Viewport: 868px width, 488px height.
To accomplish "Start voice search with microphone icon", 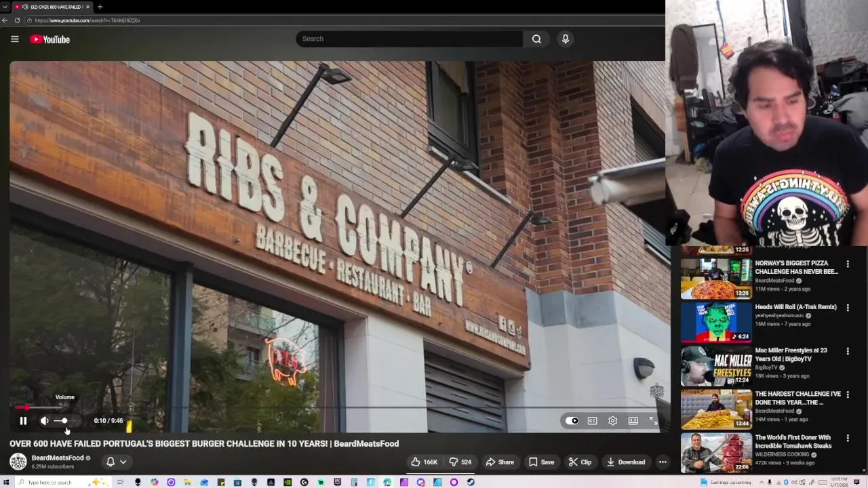I will (x=565, y=39).
